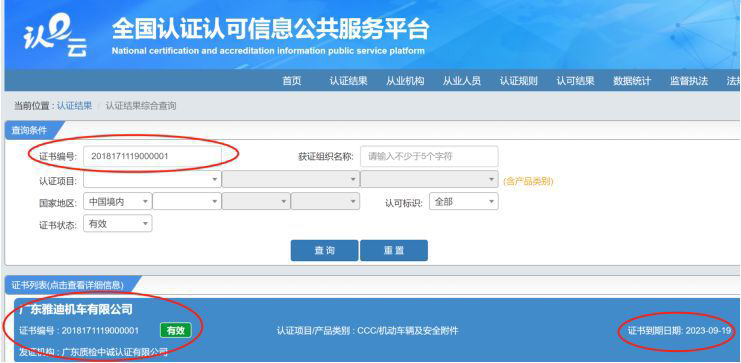Expand the 认可标识 全部 dropdown

(x=464, y=201)
